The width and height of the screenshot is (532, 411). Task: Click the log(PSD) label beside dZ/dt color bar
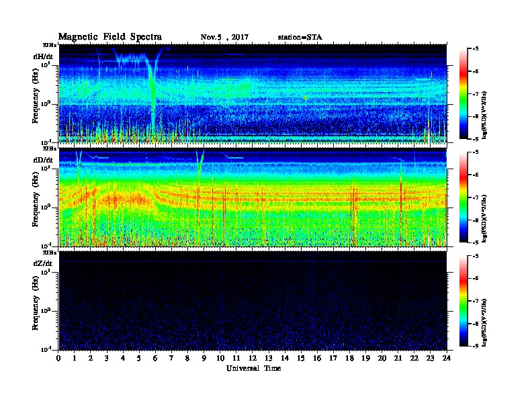[x=484, y=322]
